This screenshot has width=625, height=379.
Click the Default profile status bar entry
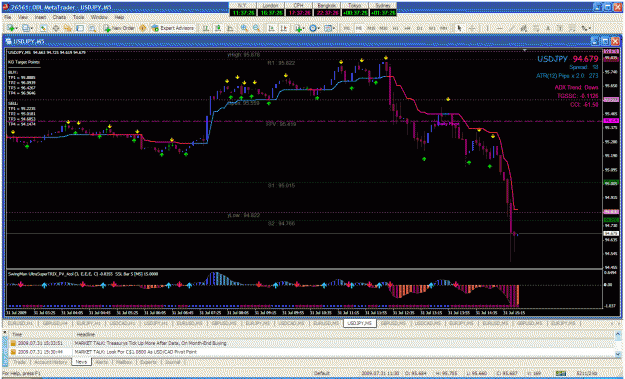pos(322,373)
